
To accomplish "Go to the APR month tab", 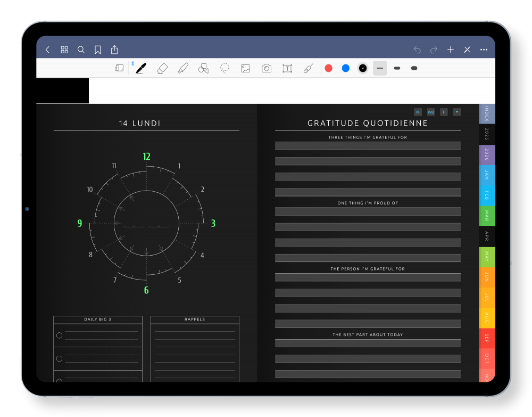I will 487,236.
